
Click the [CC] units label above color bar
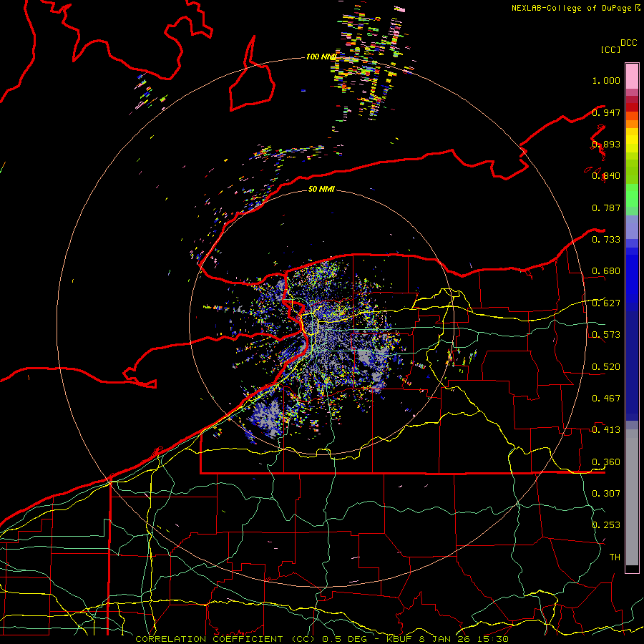pyautogui.click(x=610, y=49)
